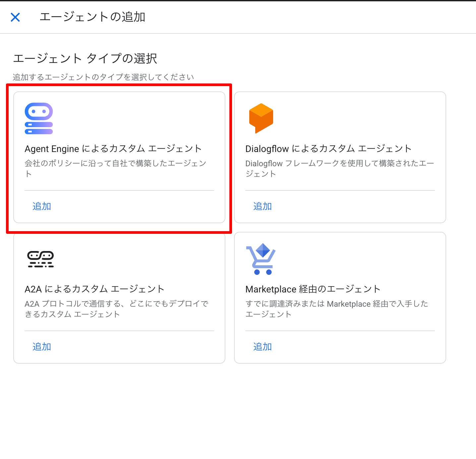This screenshot has height=459, width=476.
Task: Click the orange Dialogflow cube icon
Action: 261,118
